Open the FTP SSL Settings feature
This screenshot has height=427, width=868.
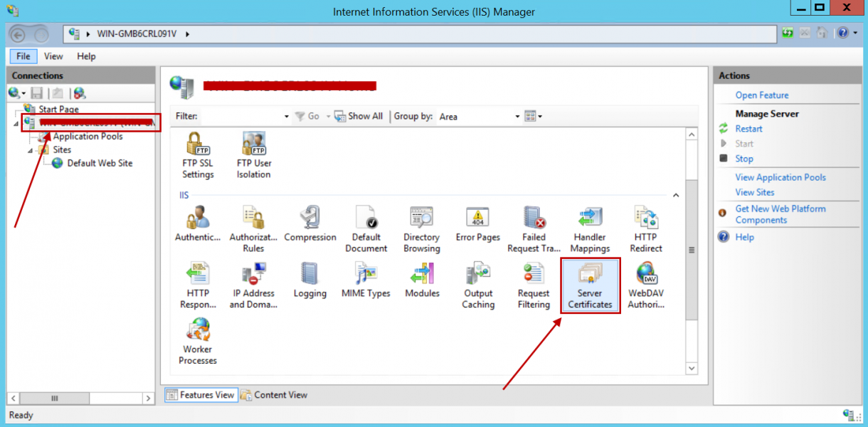pyautogui.click(x=198, y=155)
